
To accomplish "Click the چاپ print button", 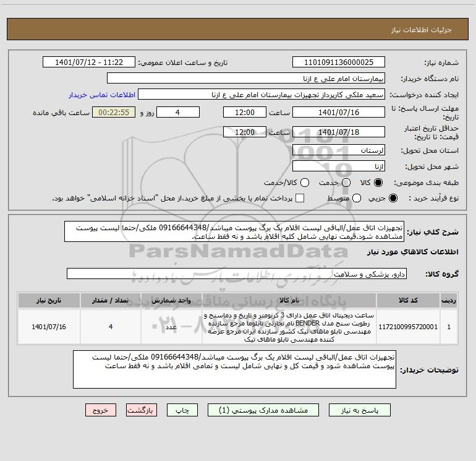I will click(x=182, y=410).
